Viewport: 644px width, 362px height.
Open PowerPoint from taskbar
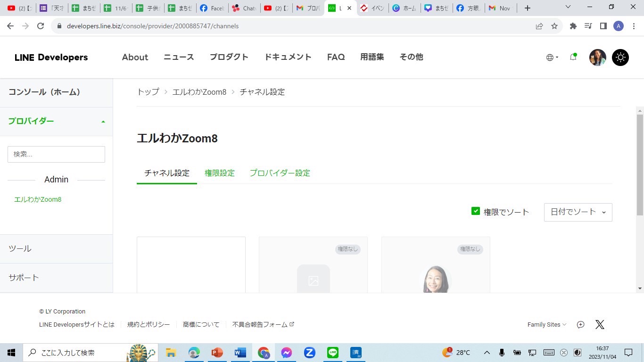[x=217, y=353]
